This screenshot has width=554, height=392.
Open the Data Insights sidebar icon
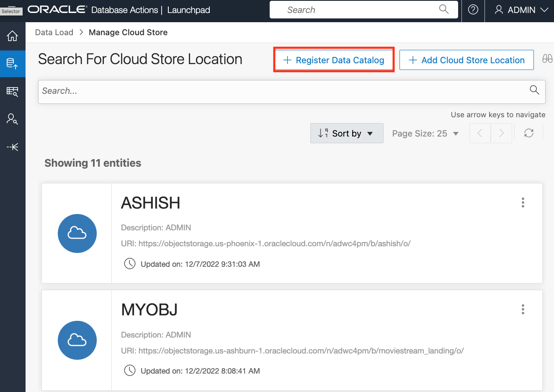coord(13,119)
